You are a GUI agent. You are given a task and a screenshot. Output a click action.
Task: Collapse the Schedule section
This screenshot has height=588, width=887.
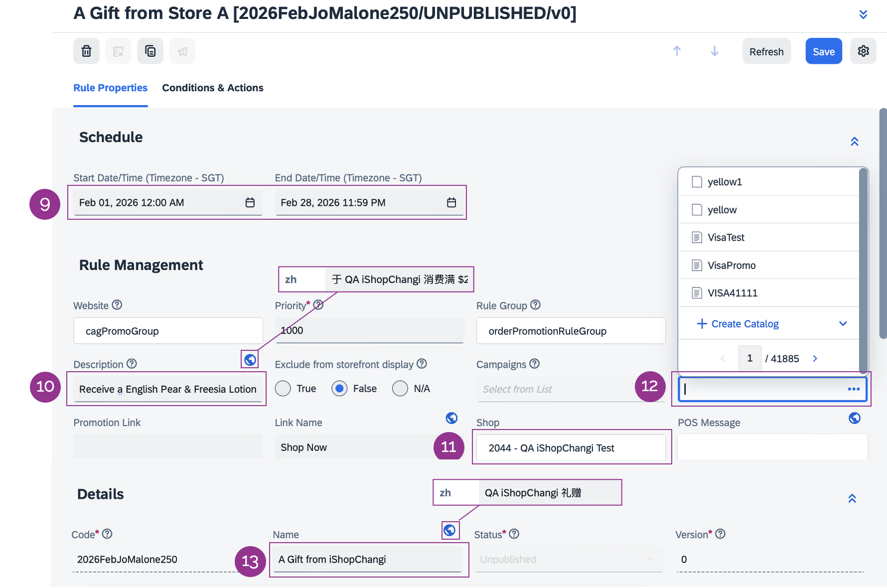pyautogui.click(x=855, y=142)
